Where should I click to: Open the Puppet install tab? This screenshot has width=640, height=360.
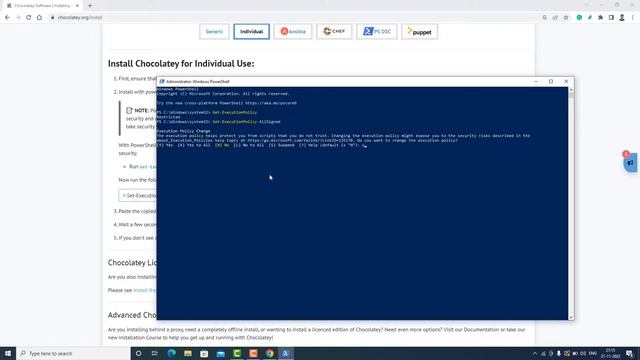pos(420,31)
